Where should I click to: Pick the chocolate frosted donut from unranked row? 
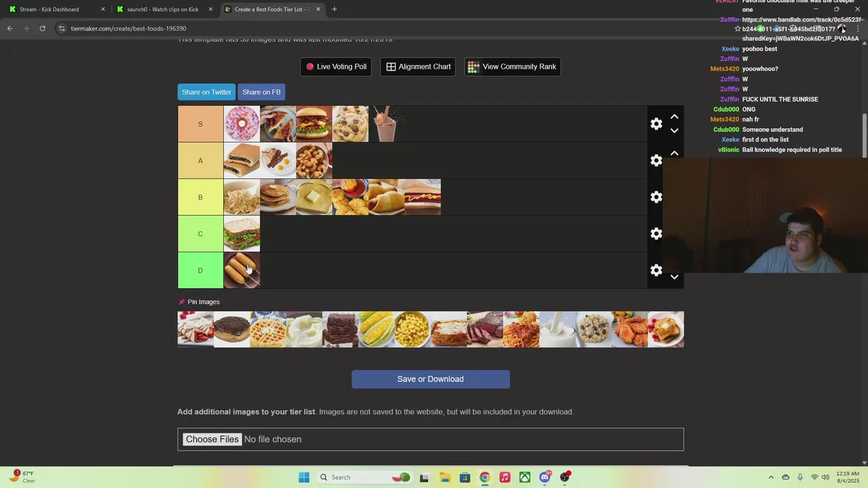pos(232,329)
